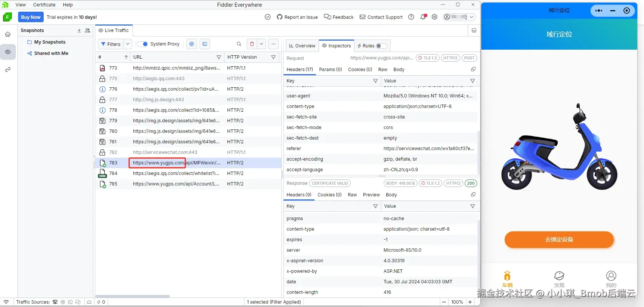644x307 pixels.
Task: Click the traffic list horizontal scrollbar
Action: click(133, 296)
